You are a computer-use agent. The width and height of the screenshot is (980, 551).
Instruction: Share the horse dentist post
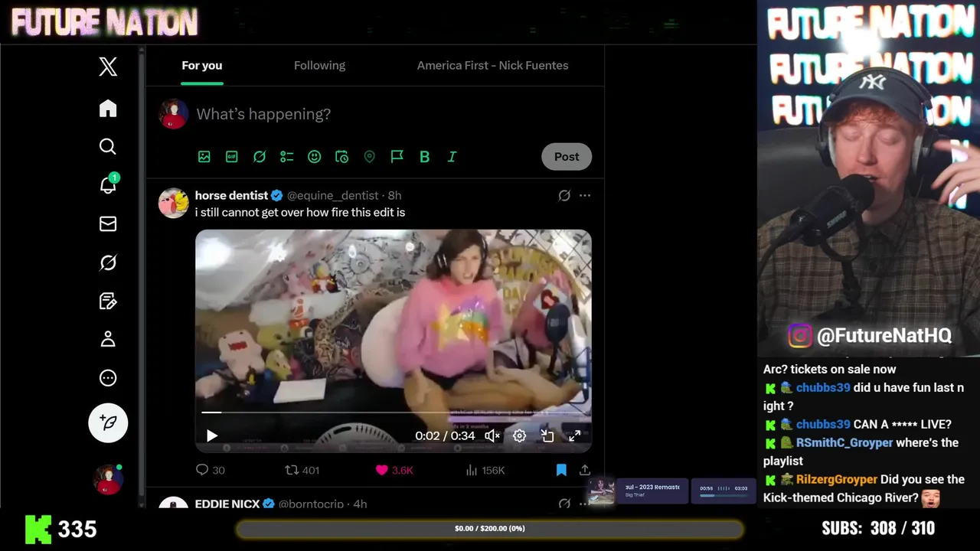pos(585,470)
